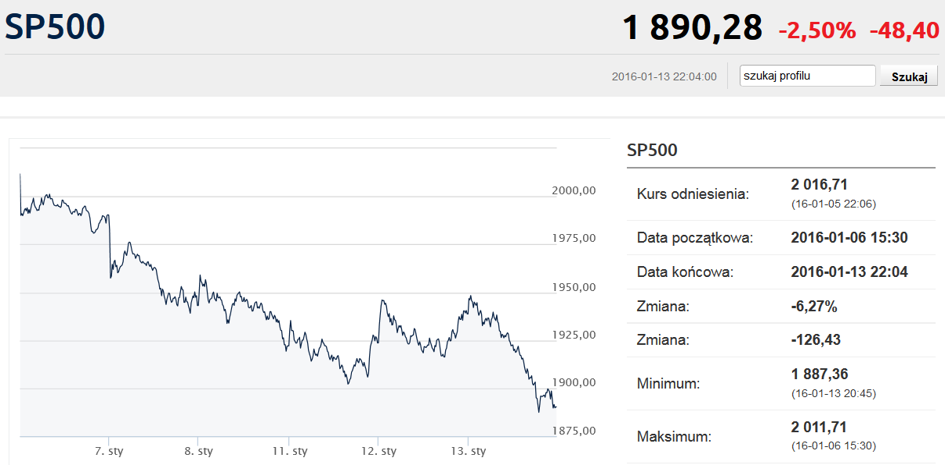Click the -2,50% percentage change
This screenshot has width=945, height=465.
[x=817, y=30]
